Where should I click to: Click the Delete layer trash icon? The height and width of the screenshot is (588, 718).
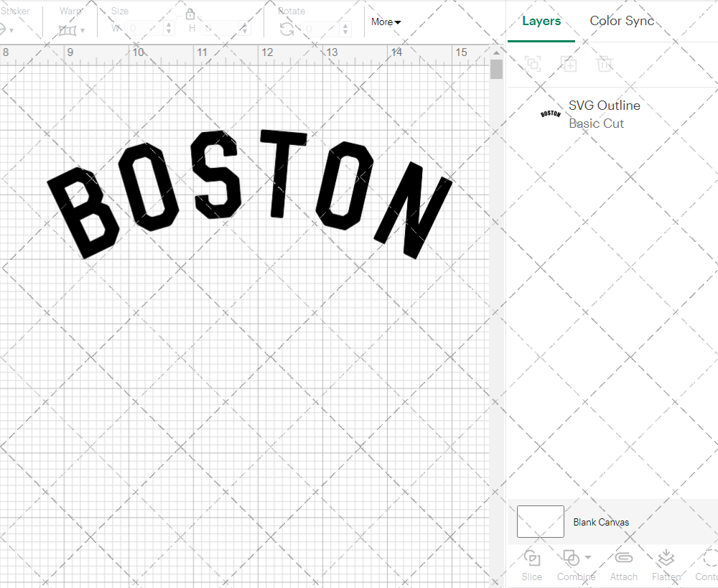click(x=605, y=64)
